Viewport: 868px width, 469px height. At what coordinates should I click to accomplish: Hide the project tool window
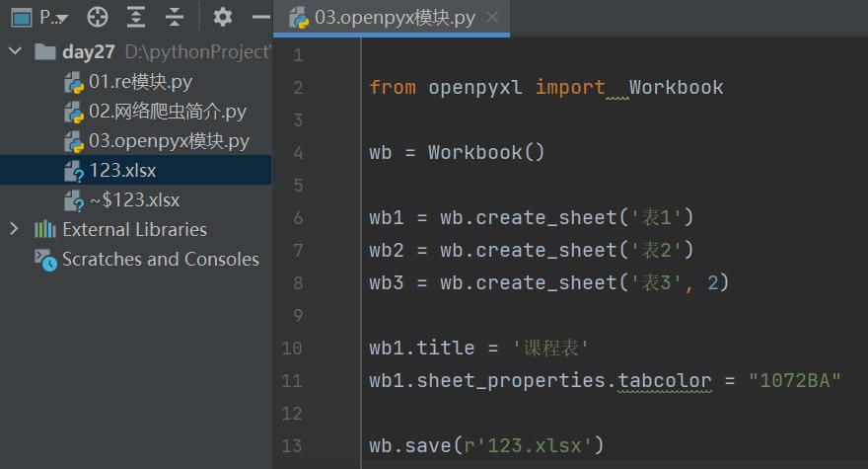(x=260, y=17)
